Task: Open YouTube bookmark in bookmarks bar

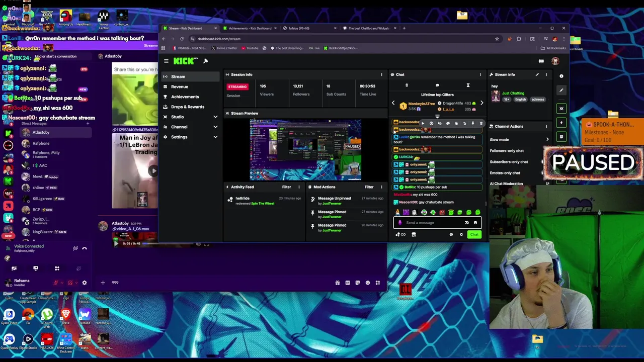Action: click(x=250, y=48)
